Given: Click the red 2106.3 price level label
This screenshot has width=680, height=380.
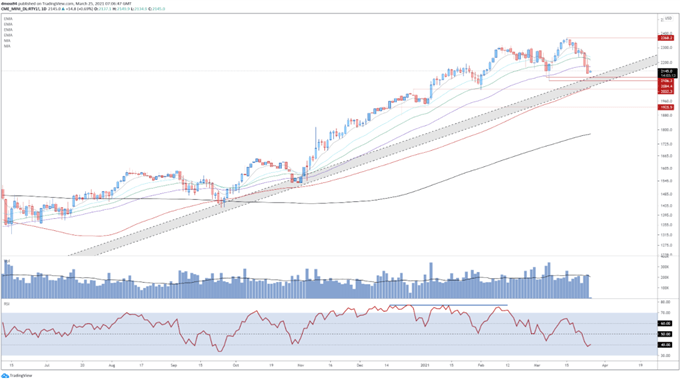Looking at the screenshot, I should pos(666,81).
